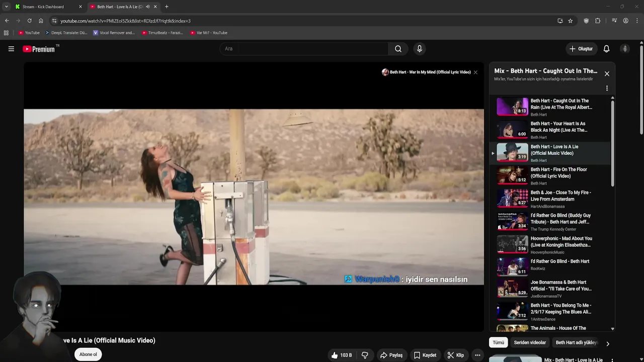This screenshot has width=644, height=362.
Task: Click the Kaydet save button
Action: tap(425, 355)
